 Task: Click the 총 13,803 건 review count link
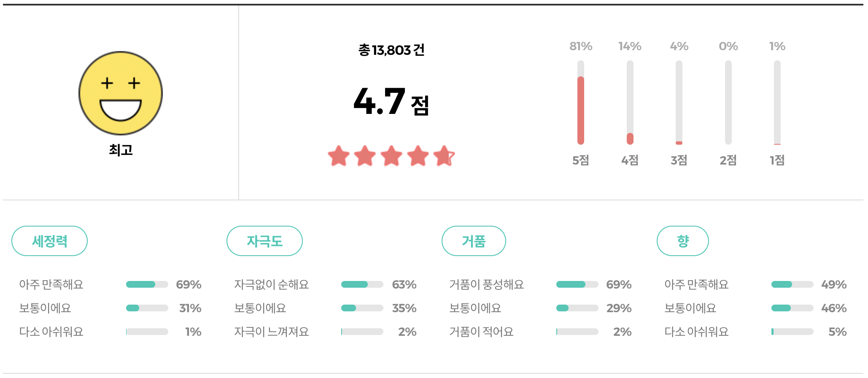(392, 50)
